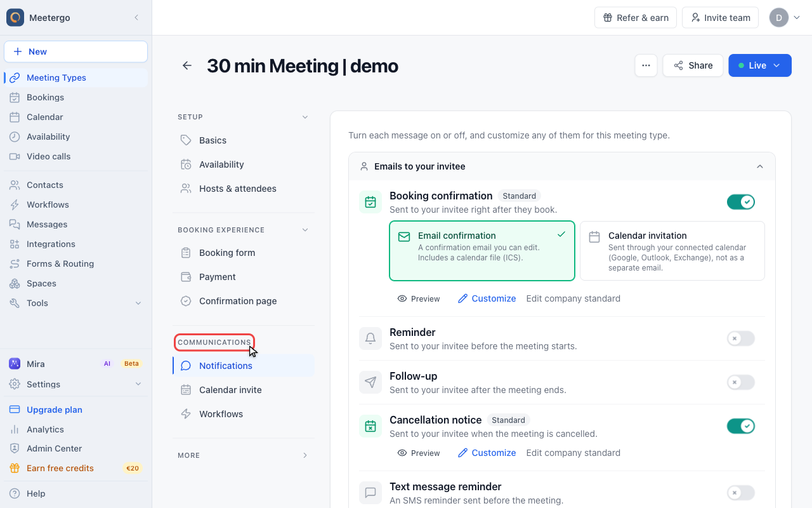Select the Calendar invitation option card
The image size is (812, 508).
coord(672,251)
